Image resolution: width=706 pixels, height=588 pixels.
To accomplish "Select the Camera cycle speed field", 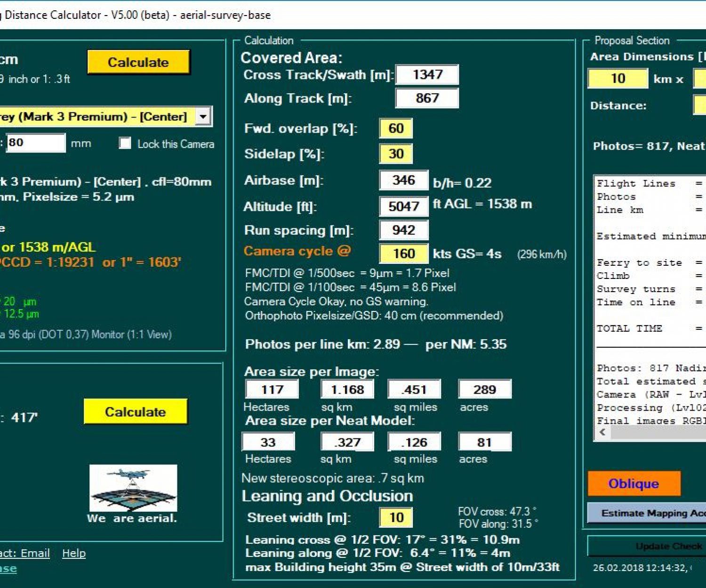I will 403,253.
